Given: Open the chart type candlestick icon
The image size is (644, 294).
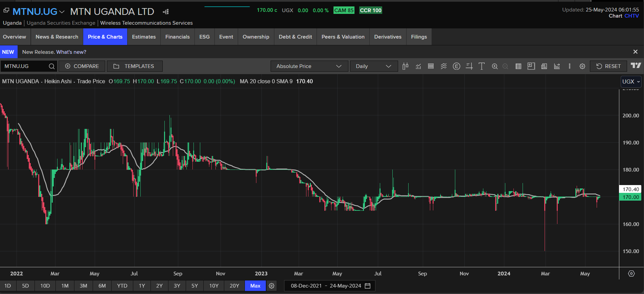Looking at the screenshot, I should tap(405, 66).
